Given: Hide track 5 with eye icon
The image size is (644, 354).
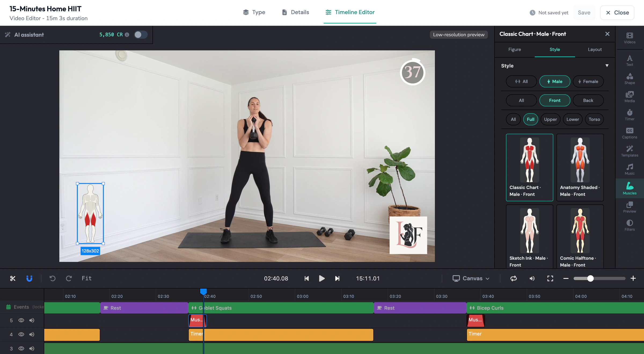Looking at the screenshot, I should tap(21, 320).
